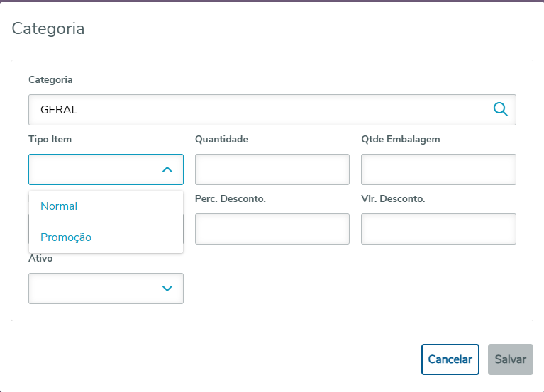Focus the Categoria field containing GERAL
The width and height of the screenshot is (544, 392).
point(255,110)
